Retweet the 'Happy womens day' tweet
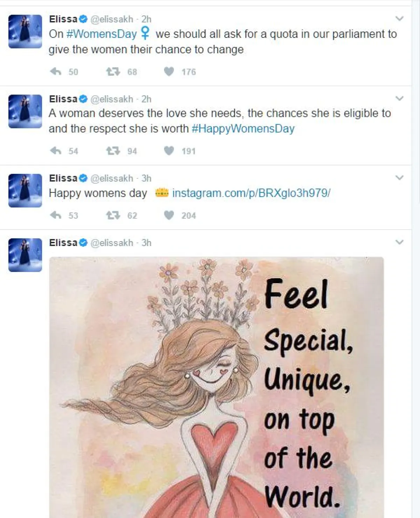The image size is (420, 518). [x=113, y=215]
